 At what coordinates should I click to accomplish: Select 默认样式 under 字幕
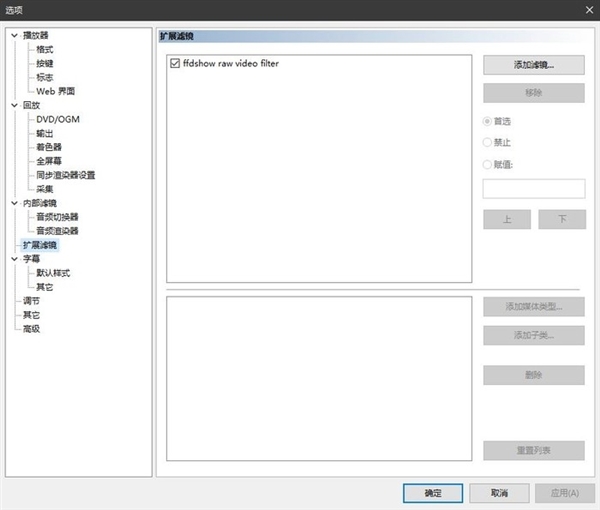tap(53, 273)
